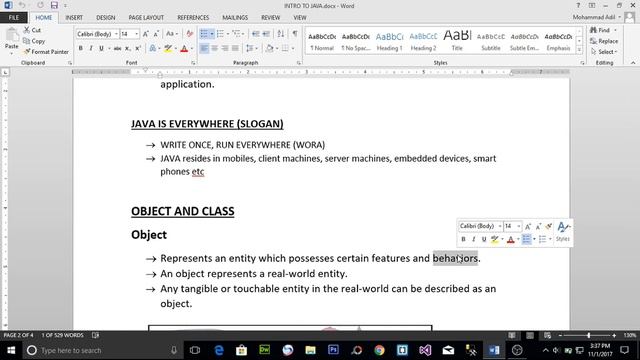Save the document from Quick Access Toolbar

54,5
